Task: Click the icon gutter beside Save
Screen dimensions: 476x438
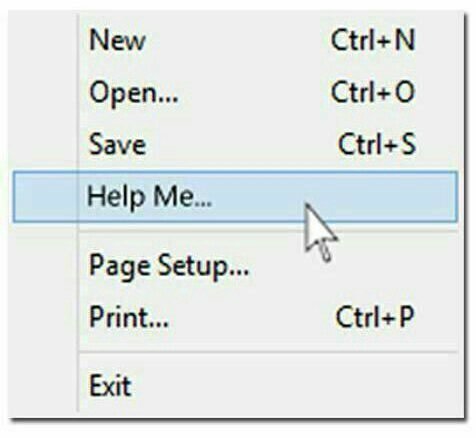Action: 45,144
